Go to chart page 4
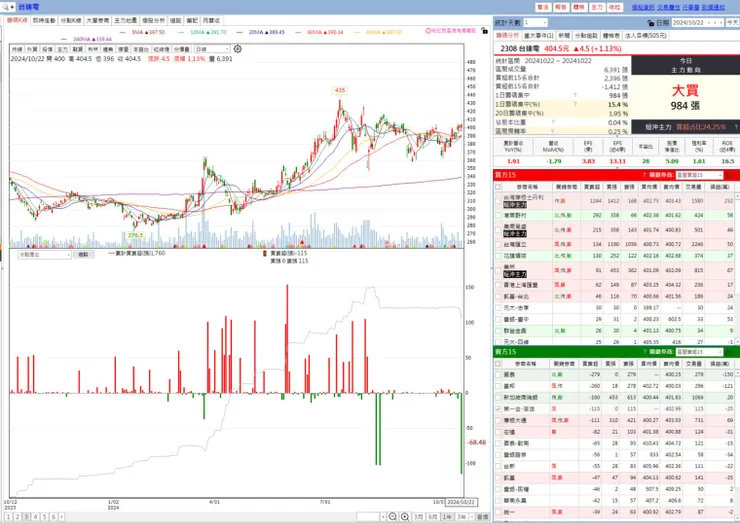This screenshot has width=740, height=523. [x=35, y=517]
